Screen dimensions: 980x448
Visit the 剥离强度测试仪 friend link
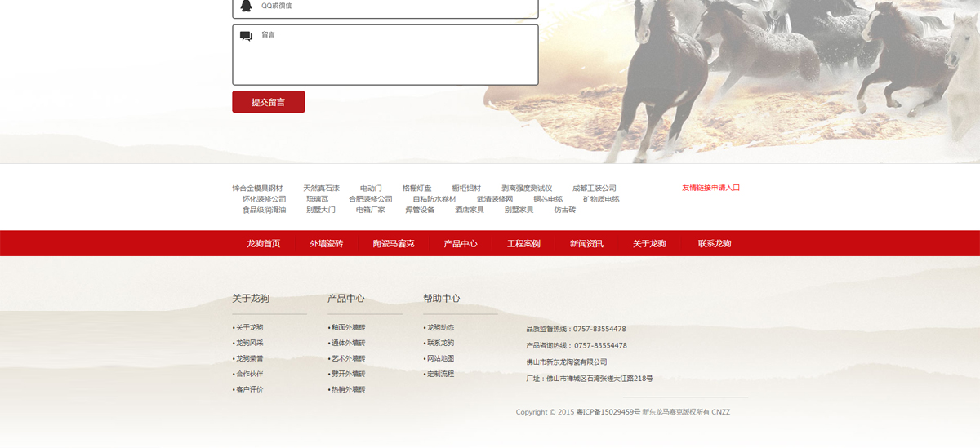point(527,189)
